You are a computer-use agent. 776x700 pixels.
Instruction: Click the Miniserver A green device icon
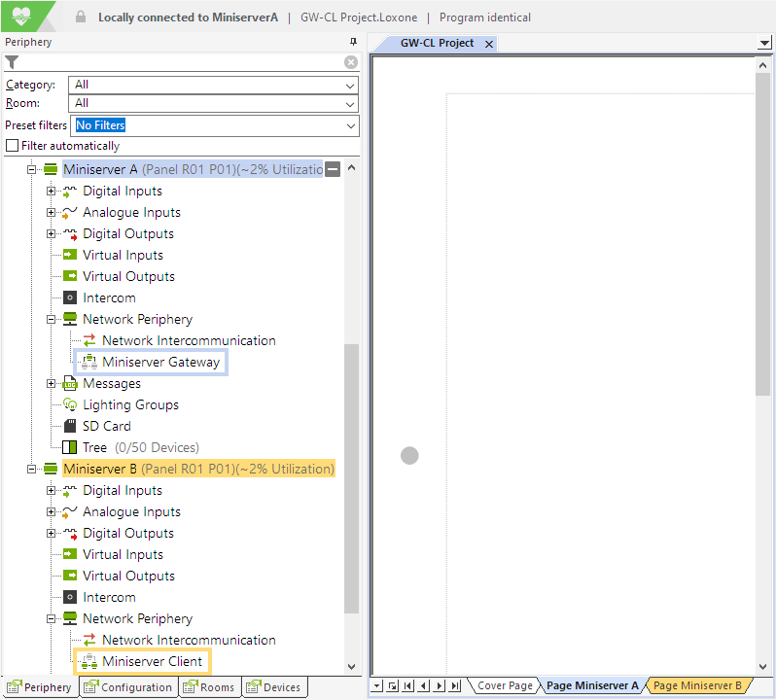click(x=51, y=169)
